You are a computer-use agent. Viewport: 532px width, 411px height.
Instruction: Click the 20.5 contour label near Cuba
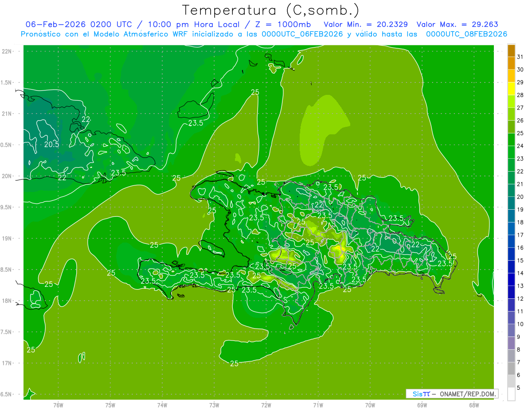pos(52,145)
